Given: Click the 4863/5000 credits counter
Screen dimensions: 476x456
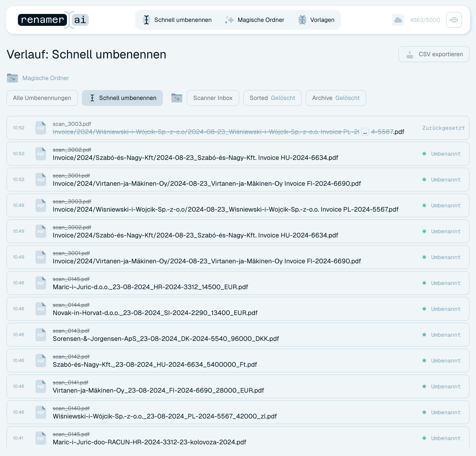Looking at the screenshot, I should tap(425, 20).
